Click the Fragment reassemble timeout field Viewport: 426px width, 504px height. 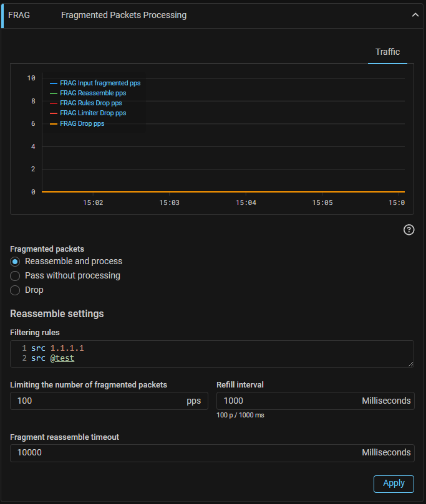coord(187,453)
